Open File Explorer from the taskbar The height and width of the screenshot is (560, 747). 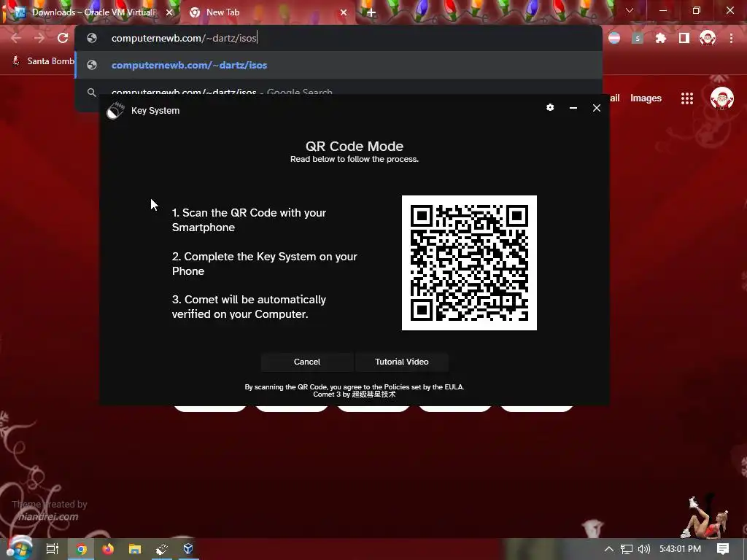[x=135, y=549]
